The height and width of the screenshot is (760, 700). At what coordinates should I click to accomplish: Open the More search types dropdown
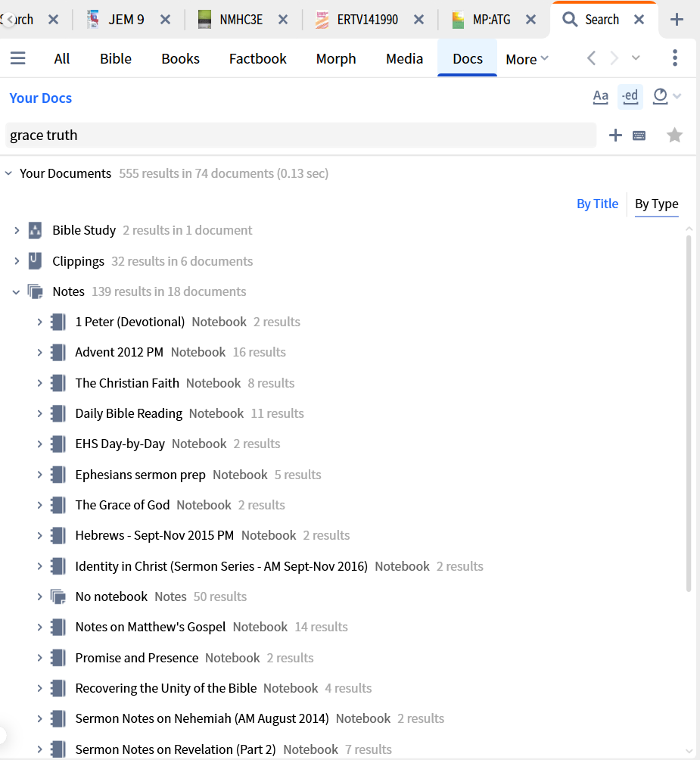(x=527, y=59)
